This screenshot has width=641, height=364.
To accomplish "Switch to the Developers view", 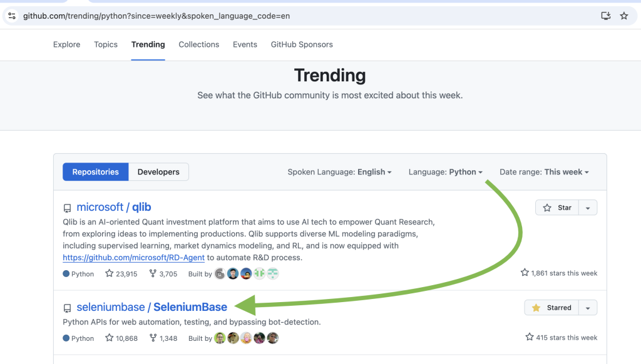I will tap(158, 172).
